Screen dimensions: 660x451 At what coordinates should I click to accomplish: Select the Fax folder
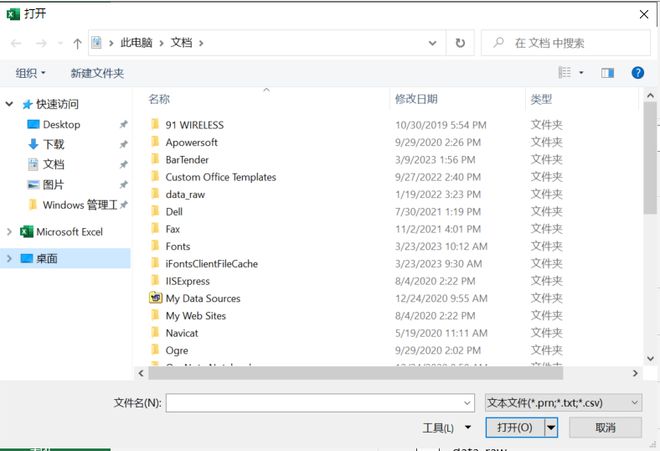click(x=173, y=229)
